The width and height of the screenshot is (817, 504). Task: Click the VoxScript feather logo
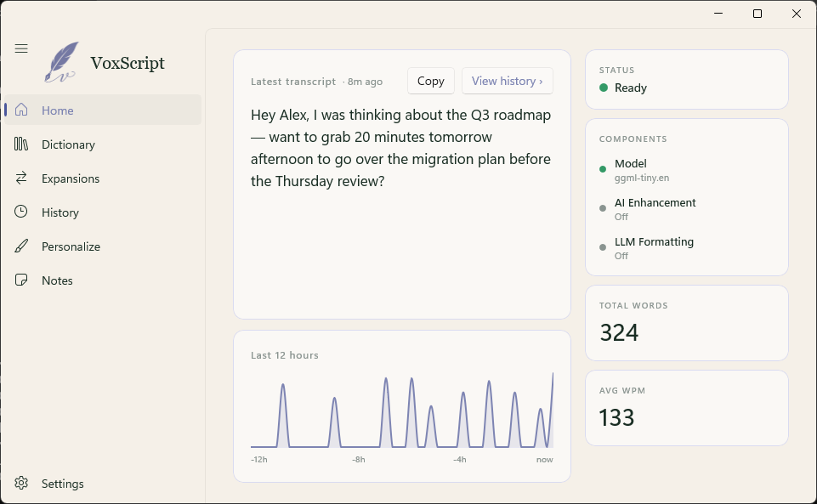tap(61, 63)
